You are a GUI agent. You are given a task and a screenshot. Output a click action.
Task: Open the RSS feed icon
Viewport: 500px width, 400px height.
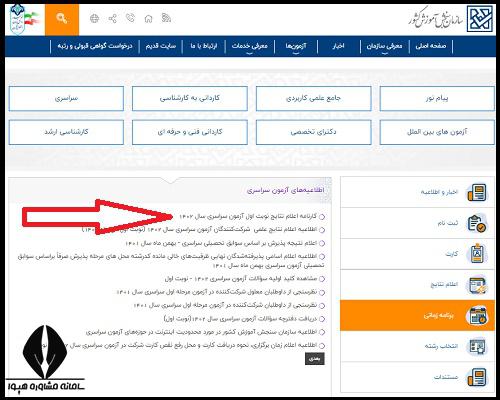point(166,18)
